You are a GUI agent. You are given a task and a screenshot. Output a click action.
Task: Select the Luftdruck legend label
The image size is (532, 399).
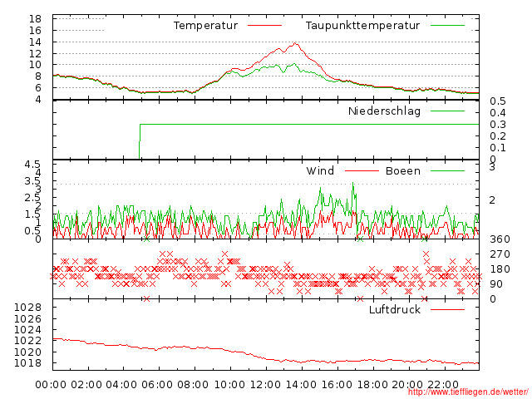(395, 309)
